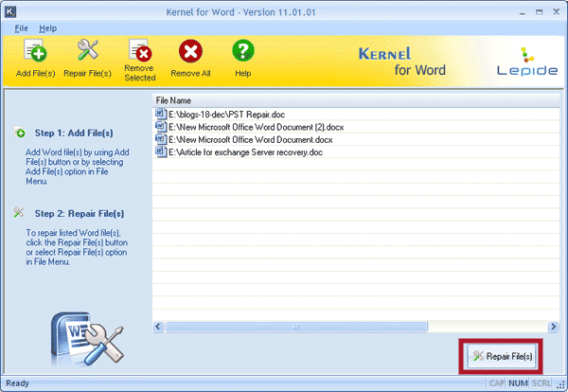Image resolution: width=568 pixels, height=392 pixels.
Task: Close the Kernel for Word window
Action: [554, 9]
